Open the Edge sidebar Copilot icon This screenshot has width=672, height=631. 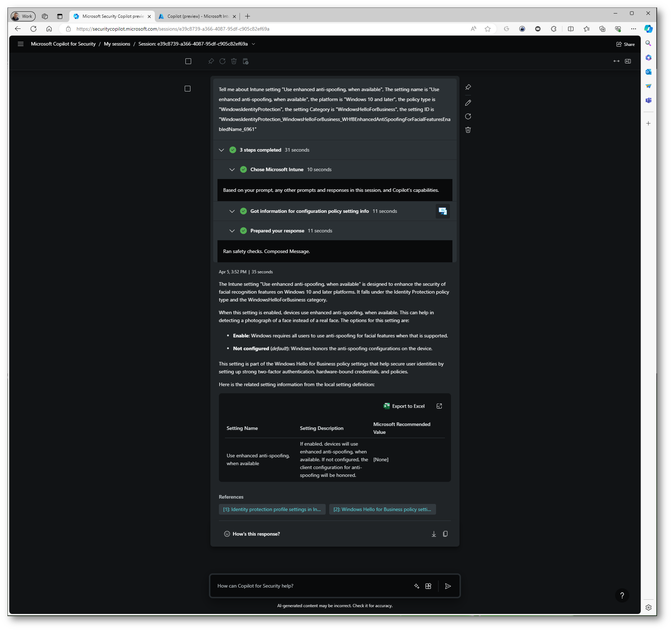(x=649, y=29)
